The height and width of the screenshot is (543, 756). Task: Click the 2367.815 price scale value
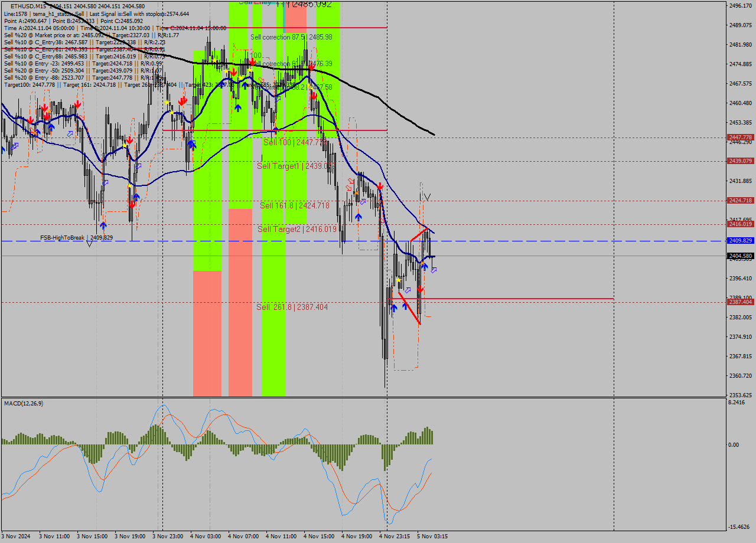(741, 356)
